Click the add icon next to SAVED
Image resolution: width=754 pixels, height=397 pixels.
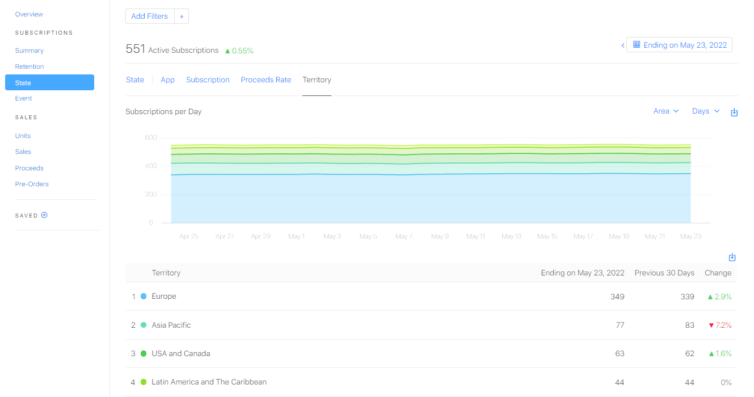(44, 215)
